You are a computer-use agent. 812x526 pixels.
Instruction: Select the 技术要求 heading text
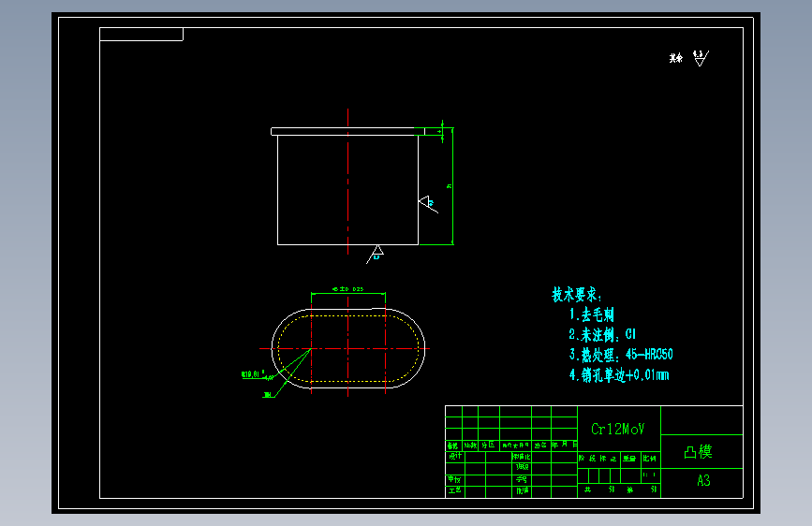point(576,295)
